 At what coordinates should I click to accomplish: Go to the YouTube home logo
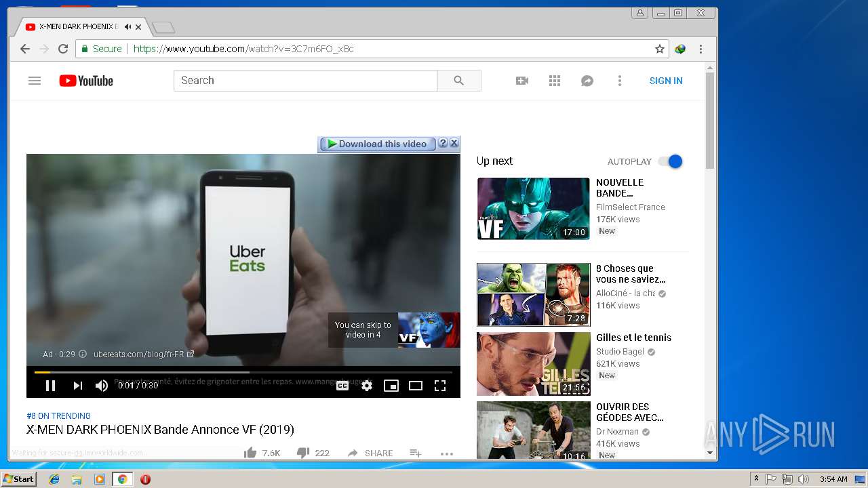(86, 81)
